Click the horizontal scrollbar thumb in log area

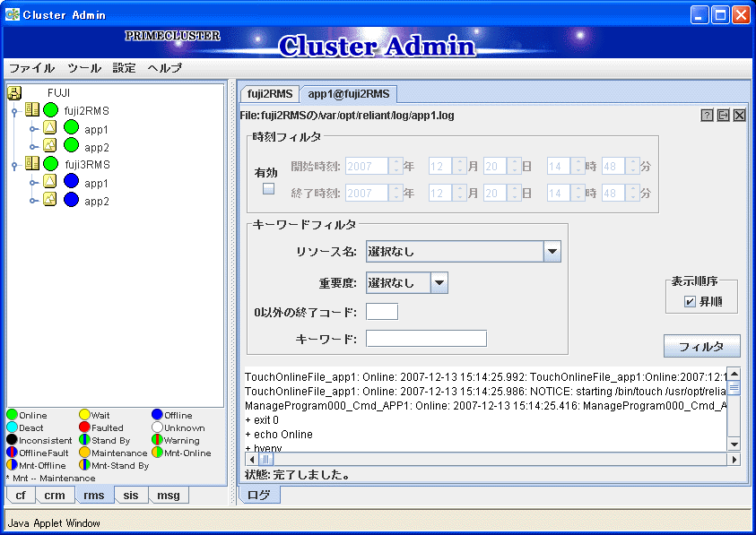[265, 460]
